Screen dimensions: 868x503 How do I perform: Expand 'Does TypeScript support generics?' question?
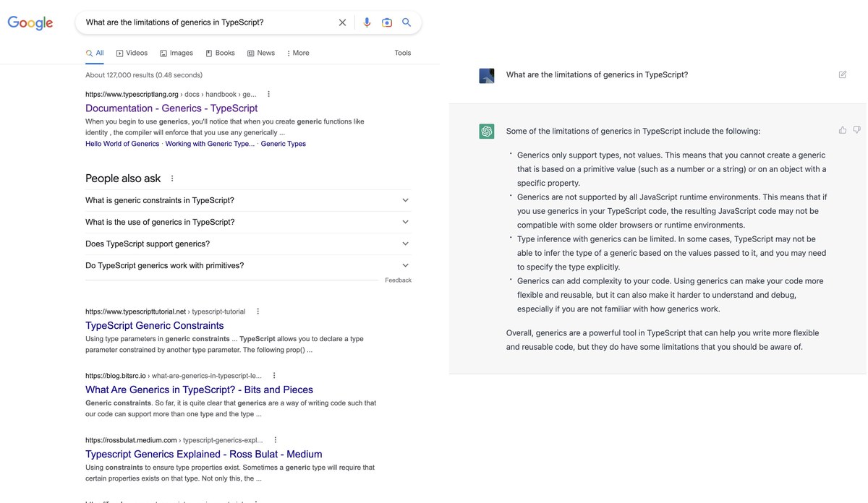[x=248, y=244]
